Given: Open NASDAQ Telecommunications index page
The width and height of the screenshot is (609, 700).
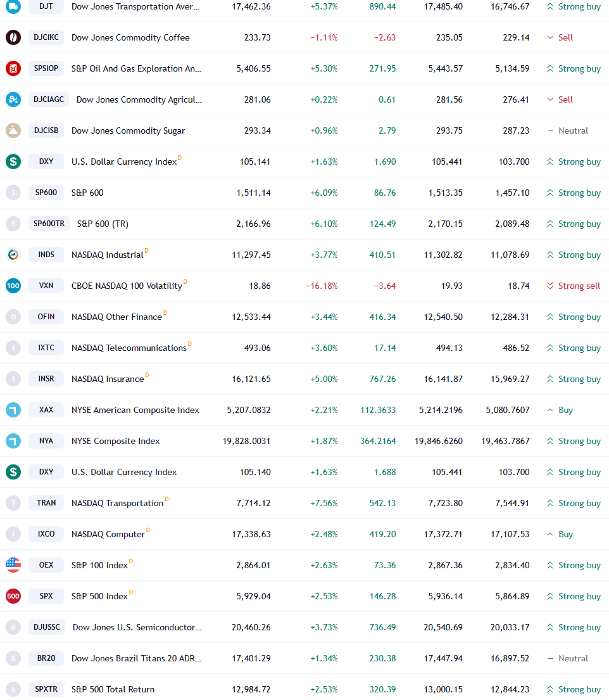Looking at the screenshot, I should 129,348.
